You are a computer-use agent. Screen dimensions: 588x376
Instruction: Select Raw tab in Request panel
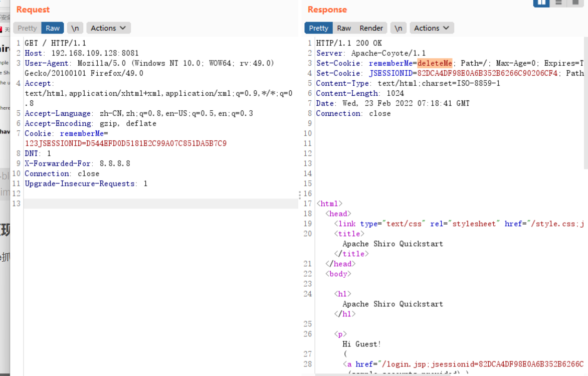pos(53,28)
